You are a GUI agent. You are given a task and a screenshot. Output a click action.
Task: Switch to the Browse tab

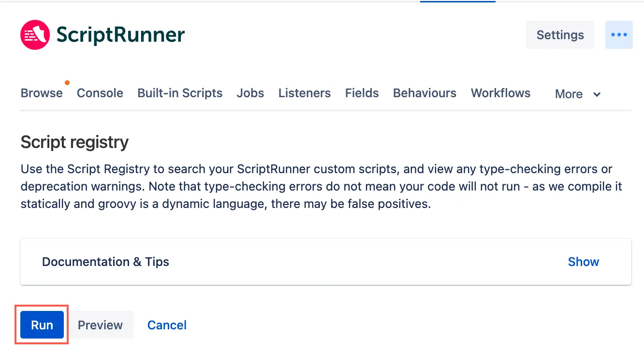42,93
